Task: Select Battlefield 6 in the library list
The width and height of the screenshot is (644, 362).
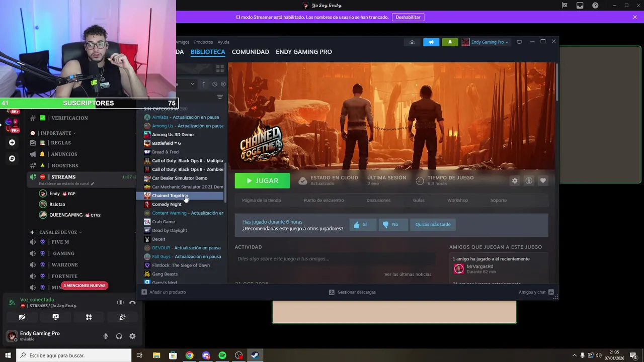Action: 183,143
